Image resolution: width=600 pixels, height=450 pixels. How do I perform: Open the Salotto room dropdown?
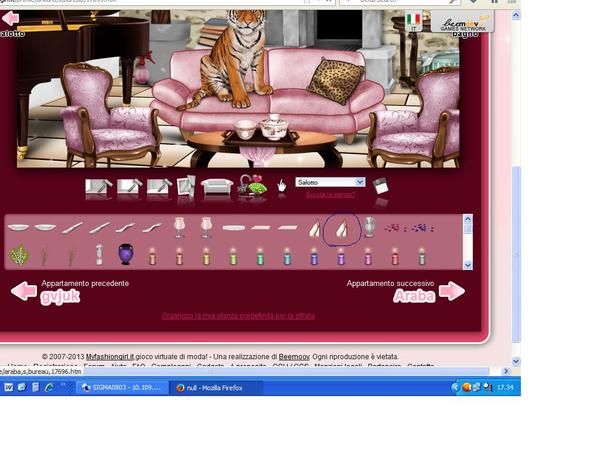330,182
